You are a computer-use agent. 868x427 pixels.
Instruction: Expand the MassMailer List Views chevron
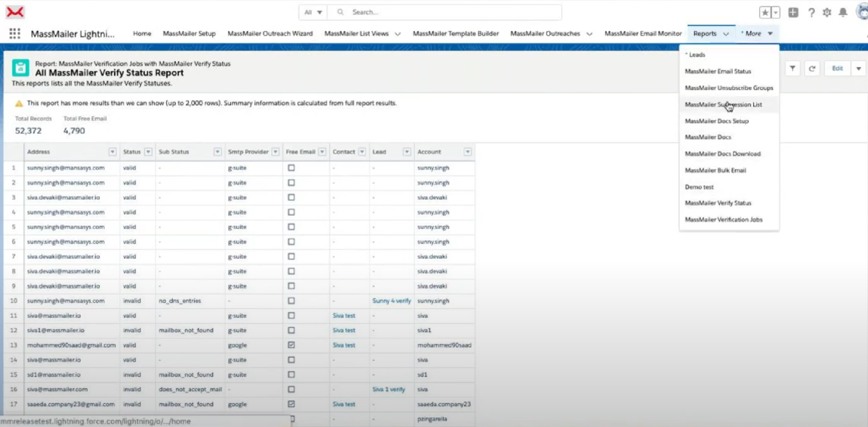point(397,34)
